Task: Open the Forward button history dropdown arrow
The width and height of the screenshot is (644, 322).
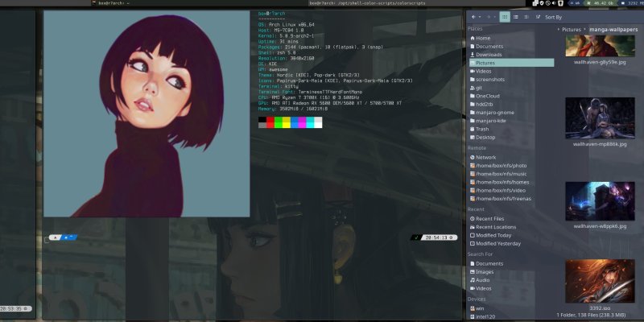Action: (494, 16)
